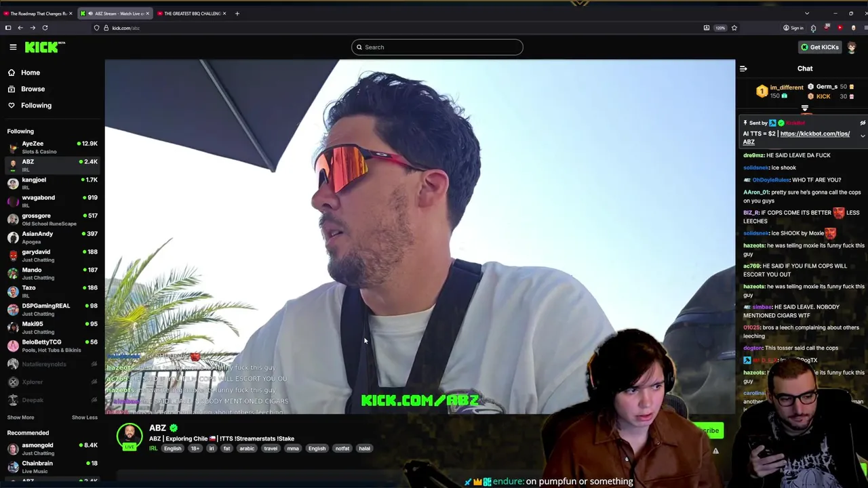Open offline Xplorer channel

52,382
